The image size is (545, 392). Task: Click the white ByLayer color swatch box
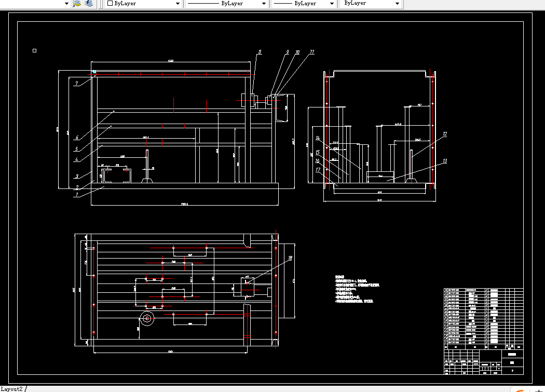110,3
